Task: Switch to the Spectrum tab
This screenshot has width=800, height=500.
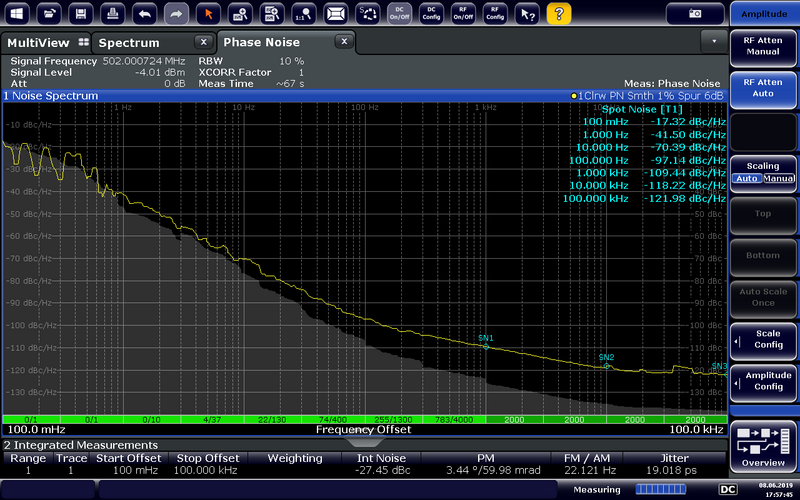Action: pos(129,43)
